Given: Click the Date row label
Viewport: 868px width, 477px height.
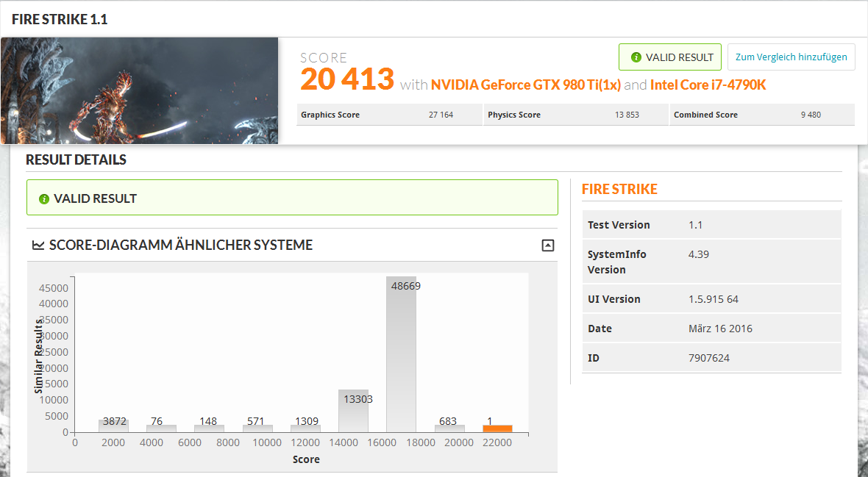Looking at the screenshot, I should click(x=600, y=328).
